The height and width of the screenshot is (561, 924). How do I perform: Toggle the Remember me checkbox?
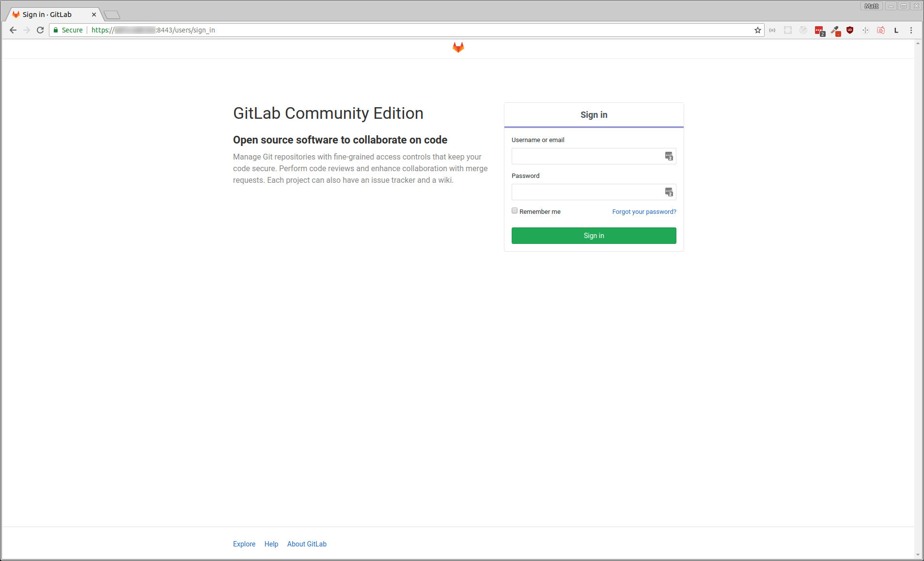(515, 211)
